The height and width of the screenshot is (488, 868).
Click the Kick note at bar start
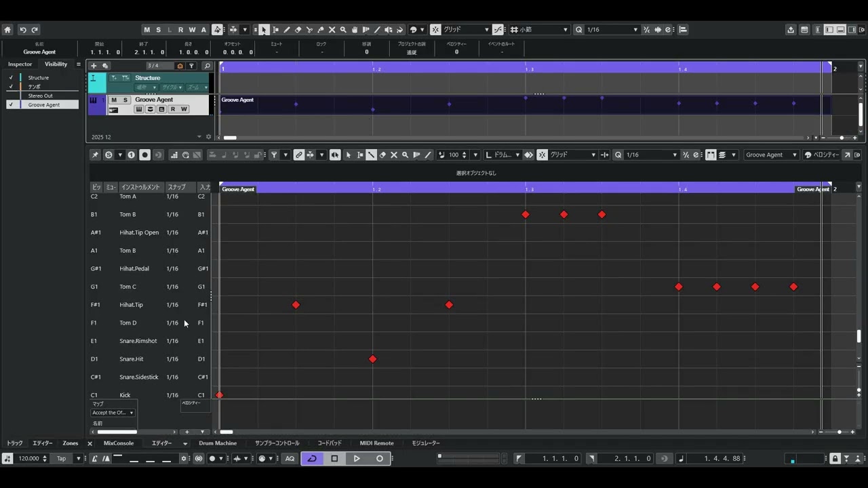219,395
